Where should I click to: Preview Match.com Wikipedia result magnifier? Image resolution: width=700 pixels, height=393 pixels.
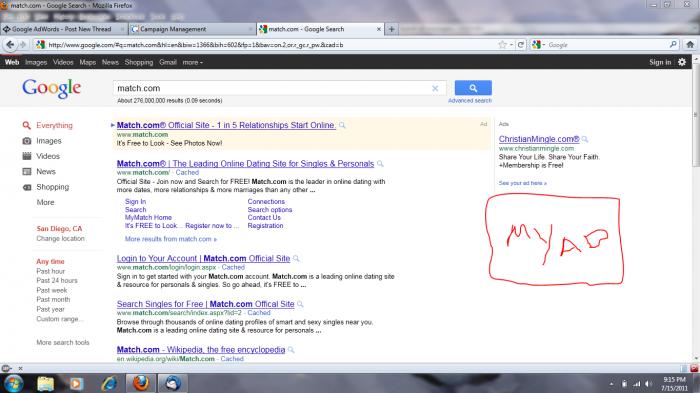291,350
